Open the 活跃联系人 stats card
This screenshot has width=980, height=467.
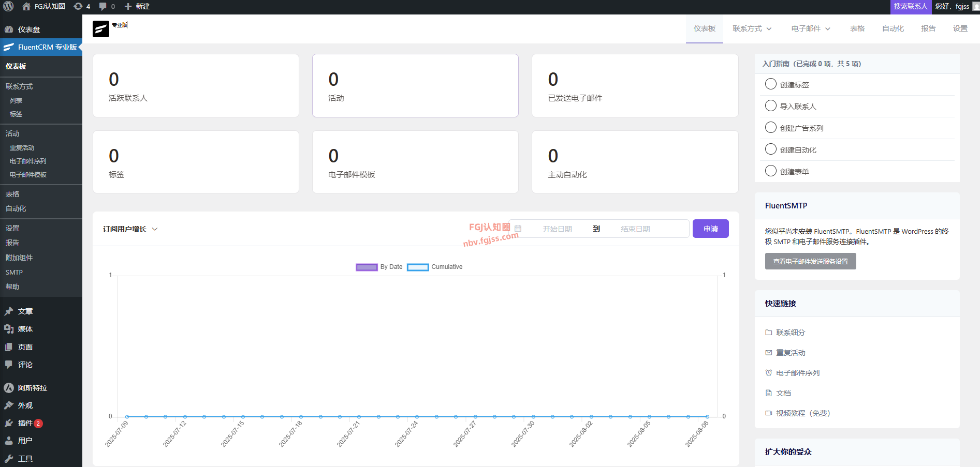(196, 86)
